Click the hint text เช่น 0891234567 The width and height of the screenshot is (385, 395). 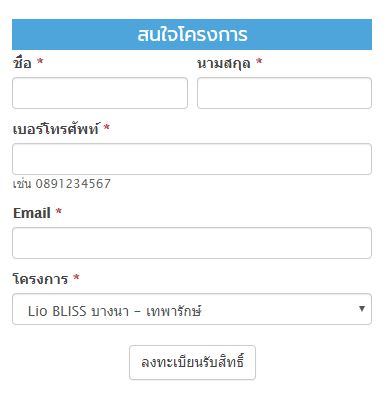coord(62,184)
